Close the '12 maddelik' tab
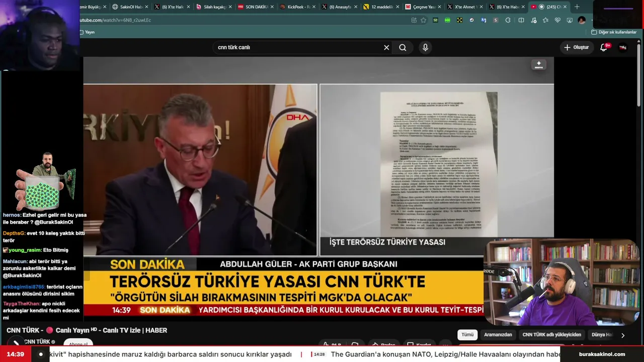 point(397,7)
